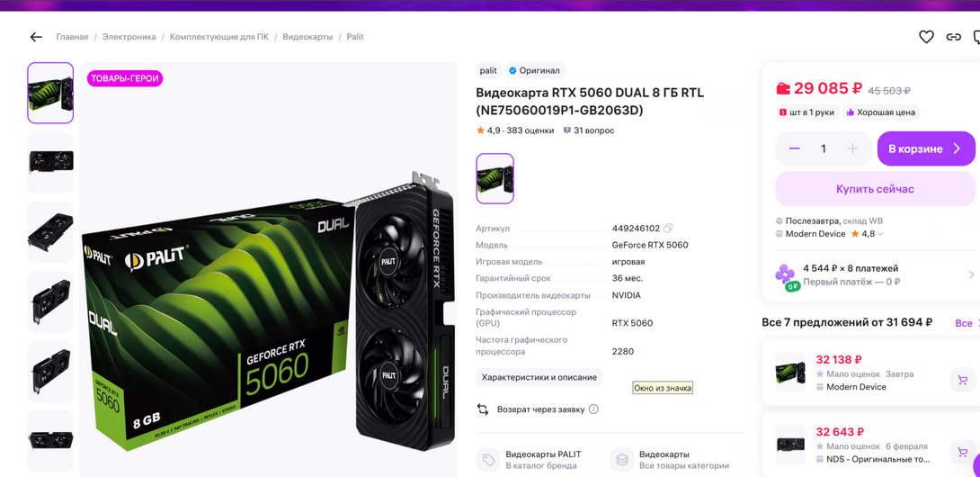The image size is (980, 477).
Task: Select the second product thumbnail
Action: coord(50,163)
